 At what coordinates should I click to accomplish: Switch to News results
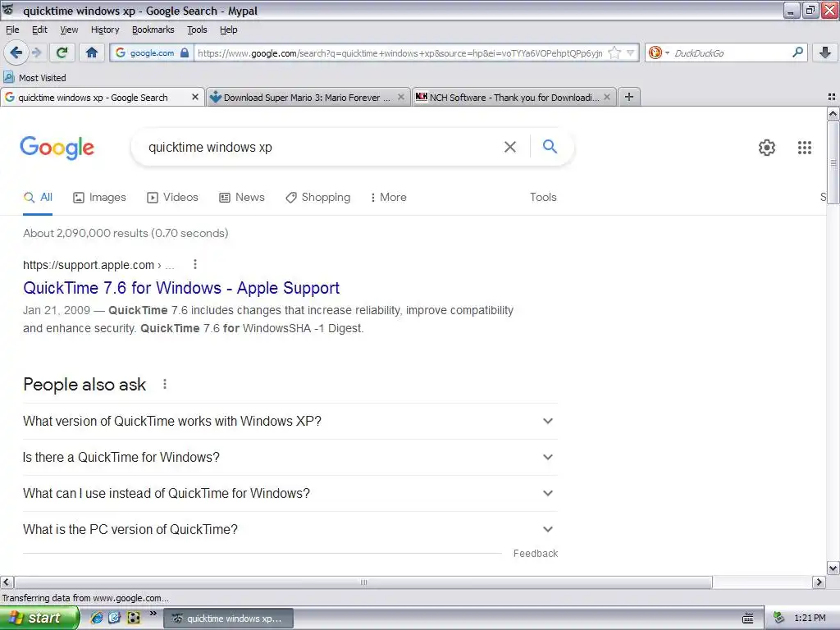[x=242, y=197]
